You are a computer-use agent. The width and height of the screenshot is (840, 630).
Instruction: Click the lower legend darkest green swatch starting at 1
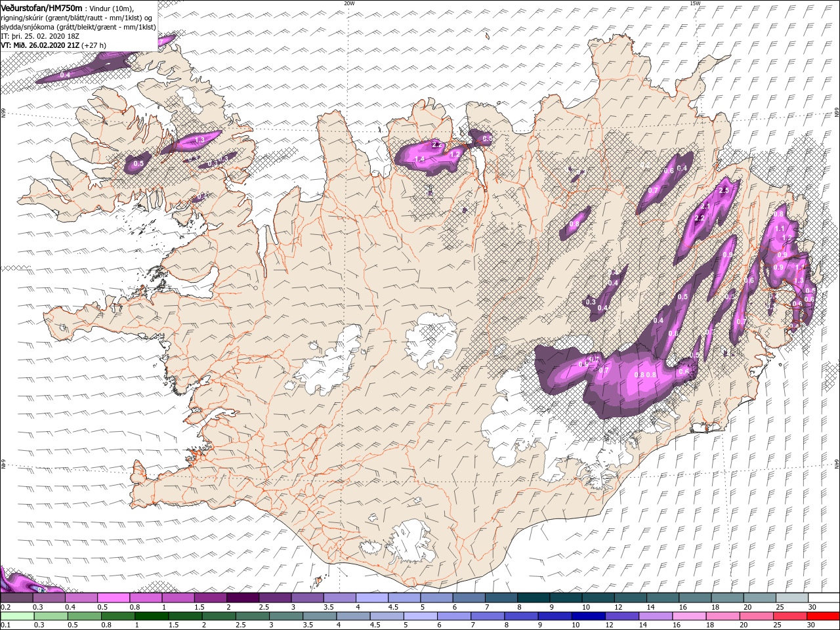click(x=151, y=616)
